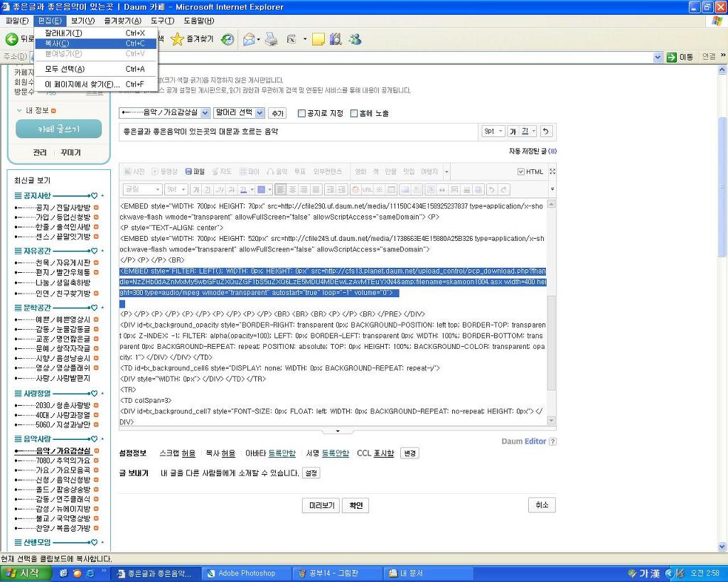Screen dimensions: 728x582
Task: Expand more content types arrow after 여행지
Action: coord(446,172)
